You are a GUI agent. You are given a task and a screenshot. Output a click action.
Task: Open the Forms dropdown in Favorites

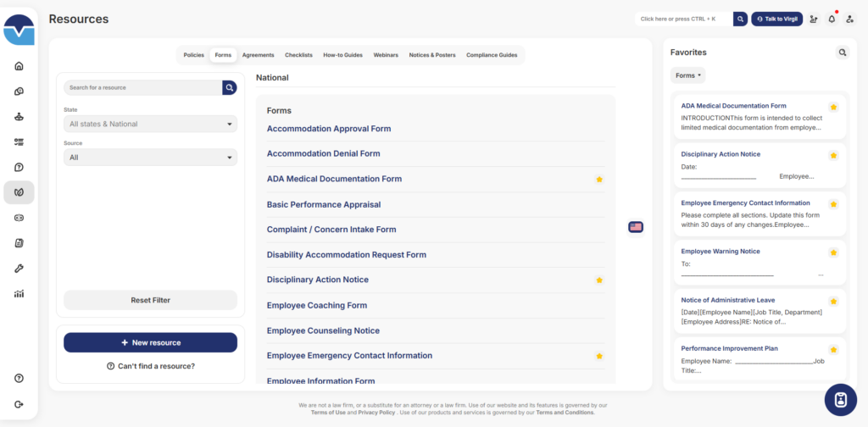tap(687, 75)
